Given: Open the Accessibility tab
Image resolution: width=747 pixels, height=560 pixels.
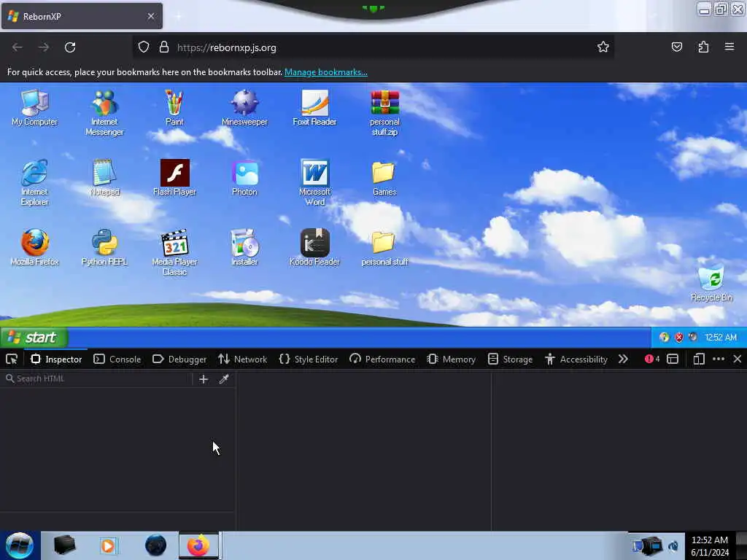Looking at the screenshot, I should (576, 359).
